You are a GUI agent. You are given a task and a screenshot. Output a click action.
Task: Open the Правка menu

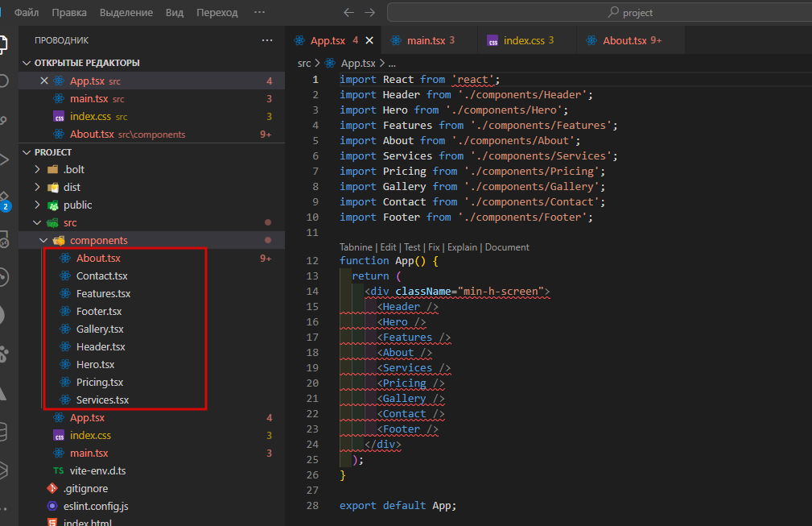(x=69, y=12)
